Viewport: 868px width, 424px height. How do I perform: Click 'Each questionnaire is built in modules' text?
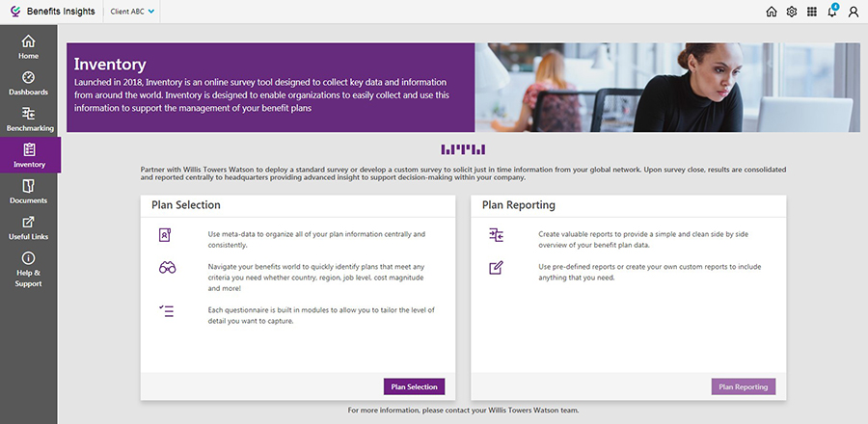(x=321, y=315)
